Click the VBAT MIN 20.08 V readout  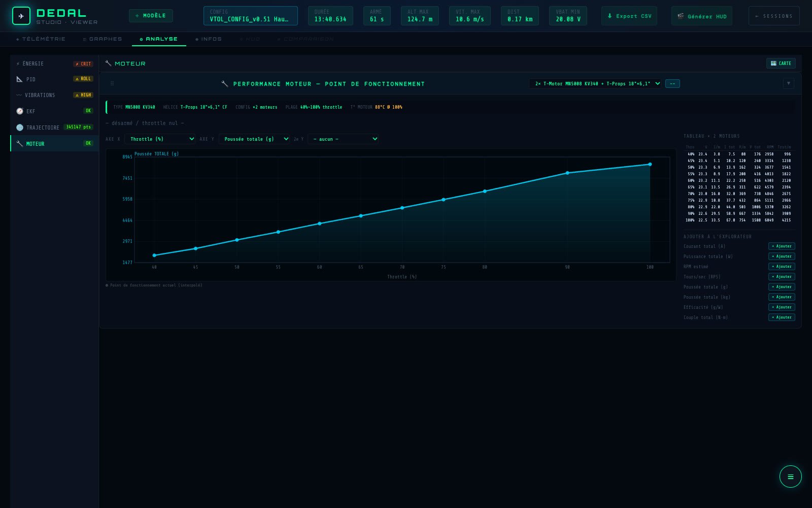[568, 16]
